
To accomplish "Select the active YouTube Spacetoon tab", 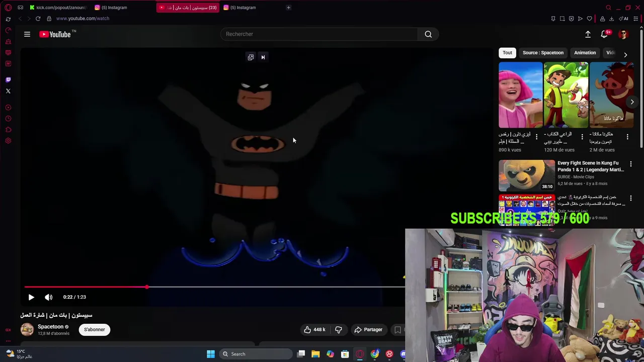I will 188,8.
